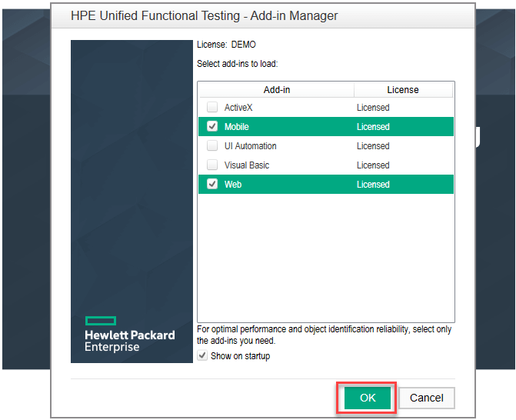The image size is (516, 420).
Task: Check the ActiveX add-in checkbox
Action: click(x=212, y=108)
